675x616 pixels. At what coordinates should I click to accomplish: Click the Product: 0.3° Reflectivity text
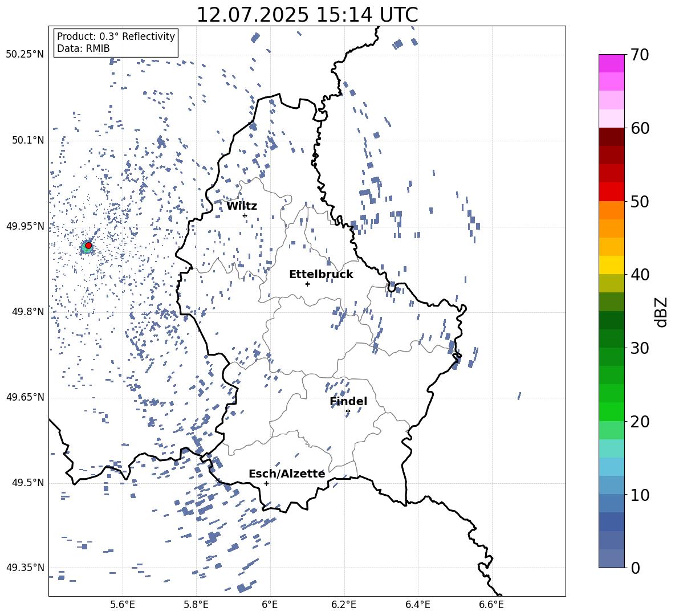[x=116, y=36]
